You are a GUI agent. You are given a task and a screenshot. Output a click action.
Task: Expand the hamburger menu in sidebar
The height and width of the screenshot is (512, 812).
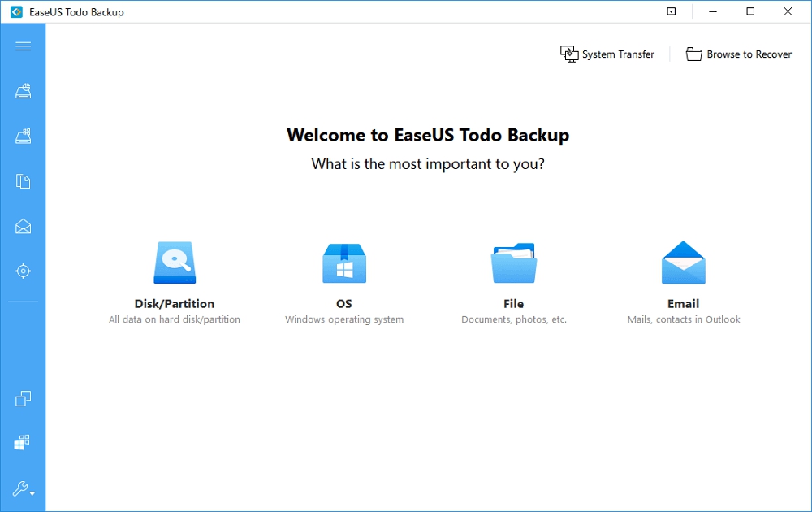(23, 46)
